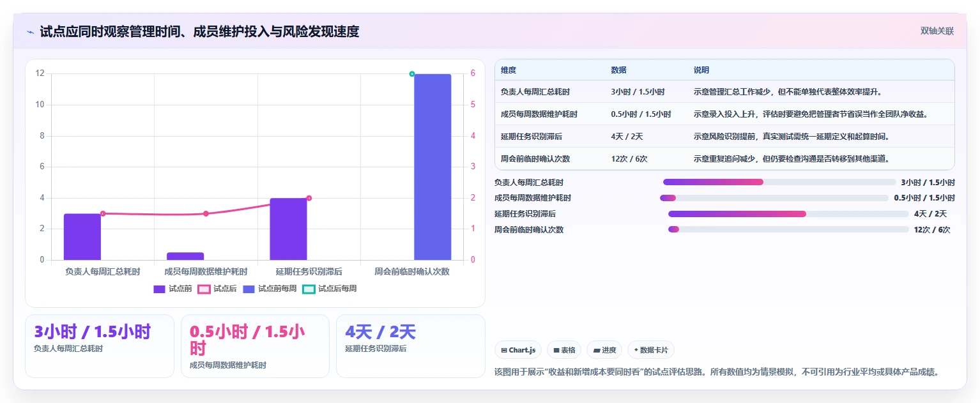980x403 pixels.
Task: Click the pink line point above 延期任务识别滞后
Action: pos(309,198)
